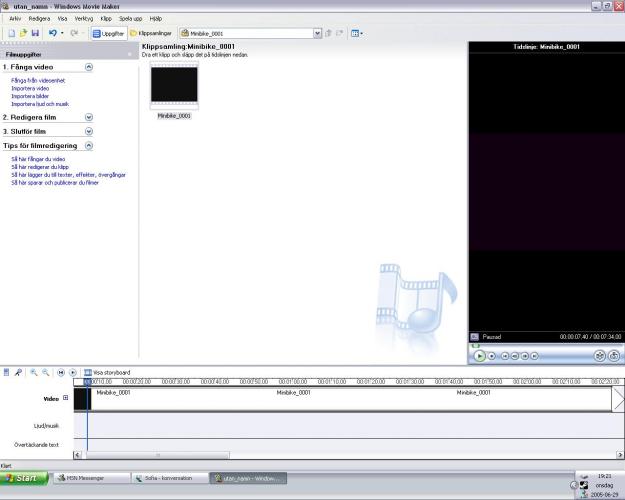Screen dimensions: 625x500
Task: Toggle the Klippsamlingar collections pane button
Action: (150, 33)
